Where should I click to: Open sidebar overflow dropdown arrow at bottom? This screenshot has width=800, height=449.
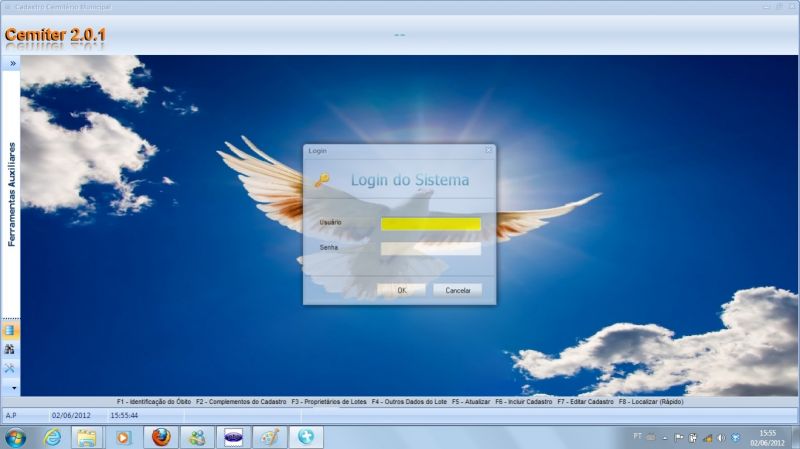click(13, 387)
